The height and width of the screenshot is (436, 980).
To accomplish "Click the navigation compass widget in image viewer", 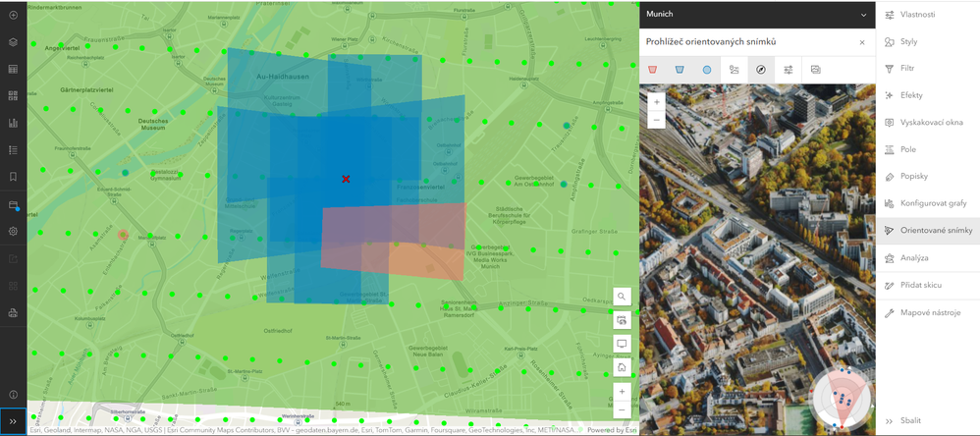I will point(842,399).
